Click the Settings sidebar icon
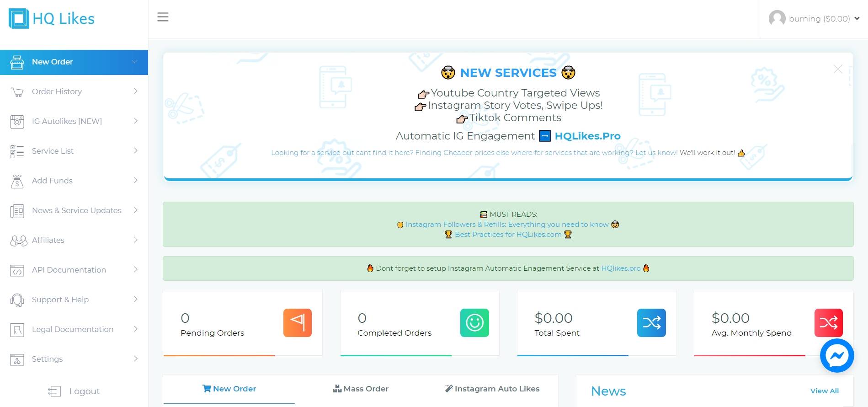Viewport: 868px width, 407px height. [17, 359]
